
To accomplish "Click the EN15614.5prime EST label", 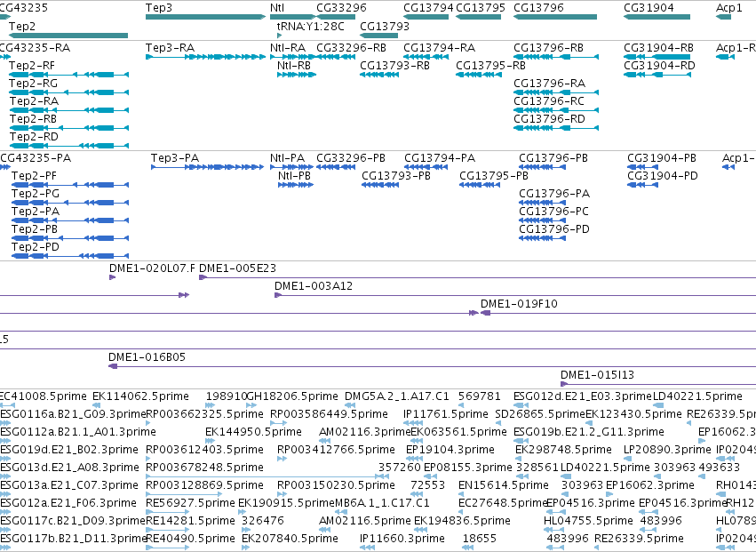I will (x=504, y=485).
